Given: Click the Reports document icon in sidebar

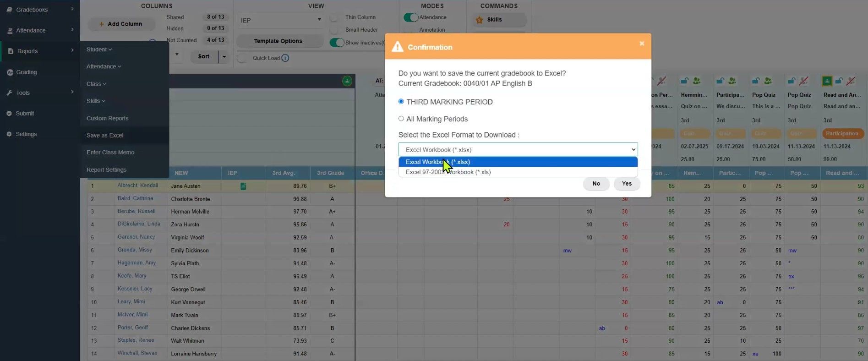Looking at the screenshot, I should point(11,51).
